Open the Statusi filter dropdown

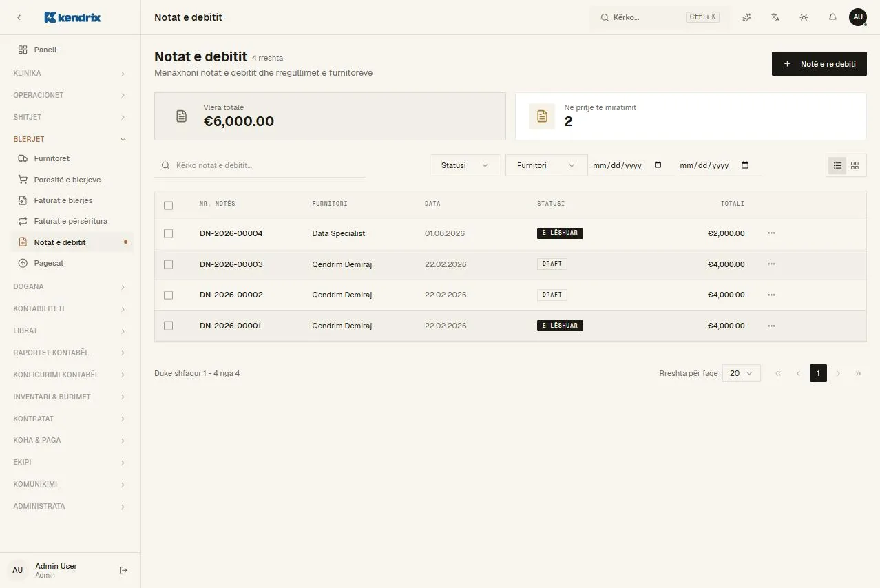click(465, 165)
